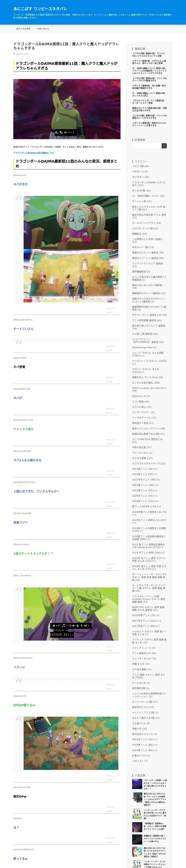The width and height of the screenshot is (186, 868).
Task: Open the お問い合わせ menu item
Action: pos(43,29)
